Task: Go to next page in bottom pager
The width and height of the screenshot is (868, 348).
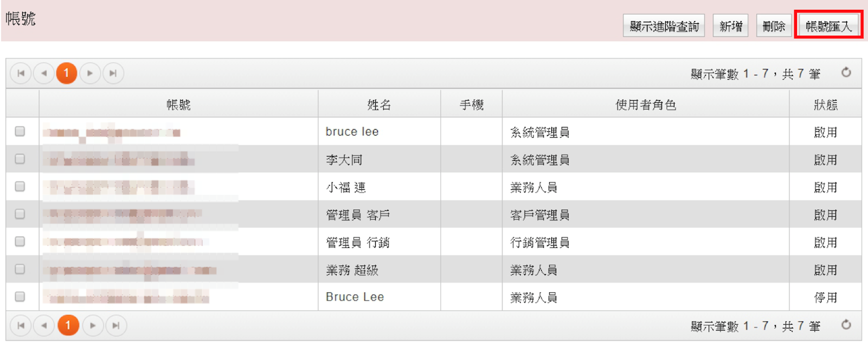Action: coord(93,326)
